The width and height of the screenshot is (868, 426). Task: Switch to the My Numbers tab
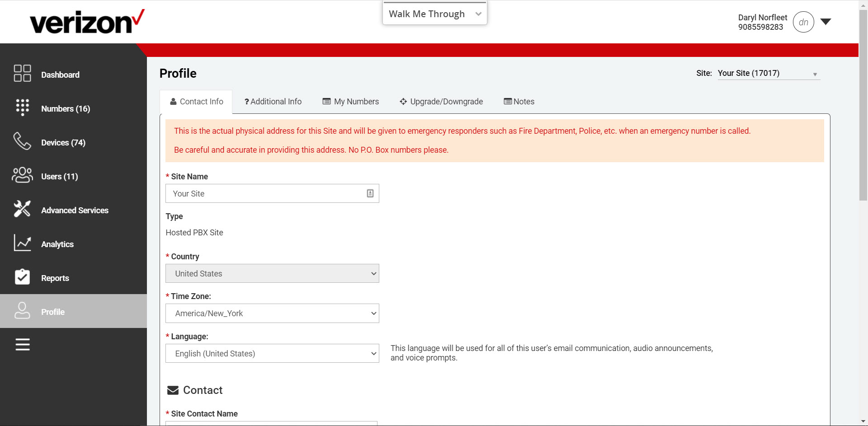tap(350, 102)
